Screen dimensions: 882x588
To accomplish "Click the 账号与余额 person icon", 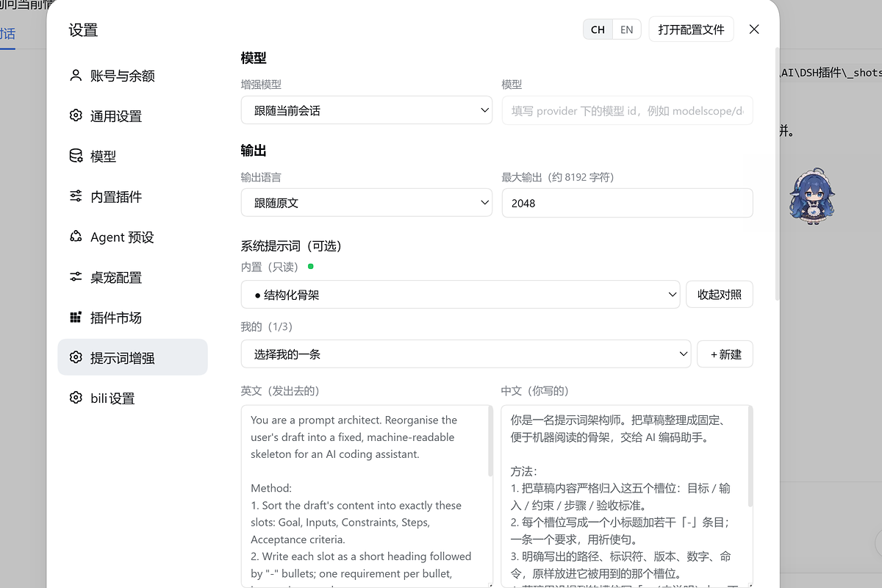I will [x=76, y=75].
